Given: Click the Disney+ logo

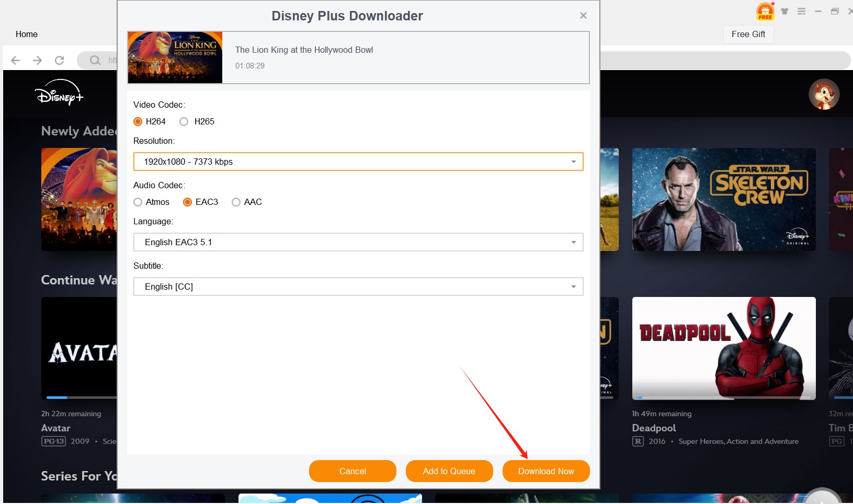Looking at the screenshot, I should 59,93.
